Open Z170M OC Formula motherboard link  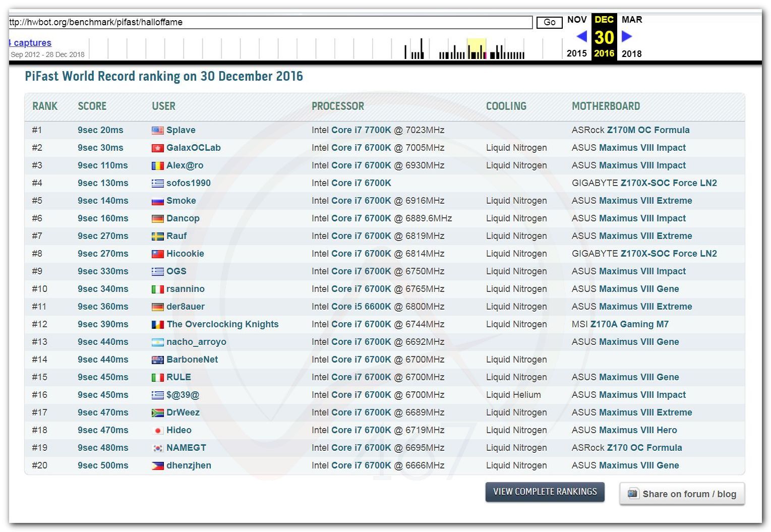648,130
